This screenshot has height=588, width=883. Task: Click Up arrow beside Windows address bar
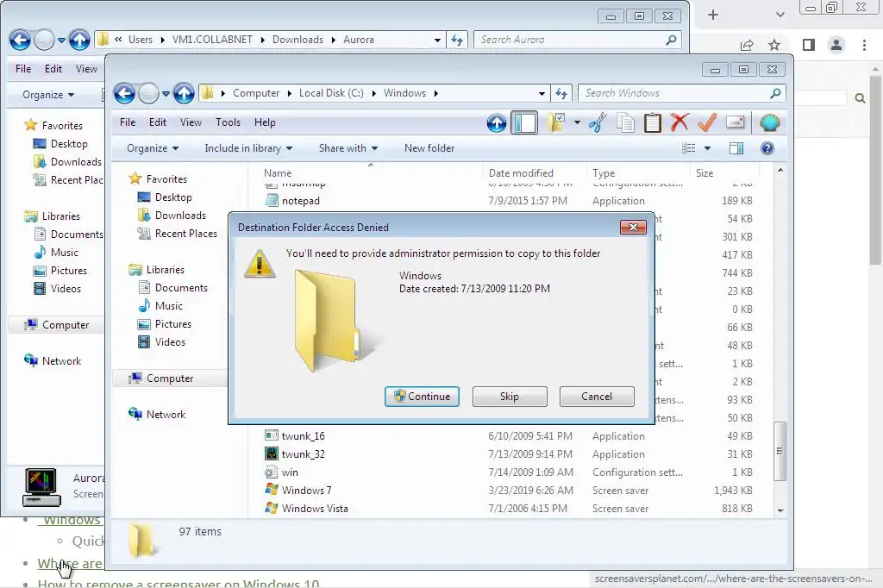coord(184,93)
